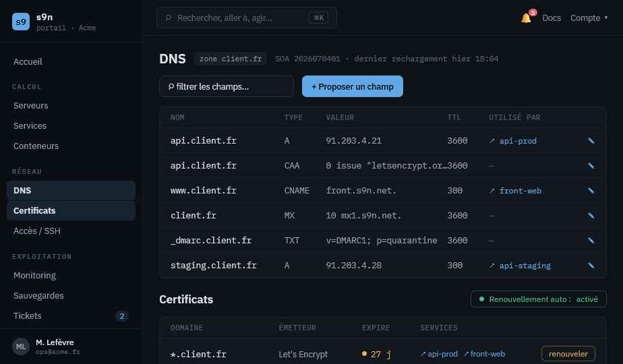
Task: Click renouveler for *.client.fr certificate
Action: 568,354
